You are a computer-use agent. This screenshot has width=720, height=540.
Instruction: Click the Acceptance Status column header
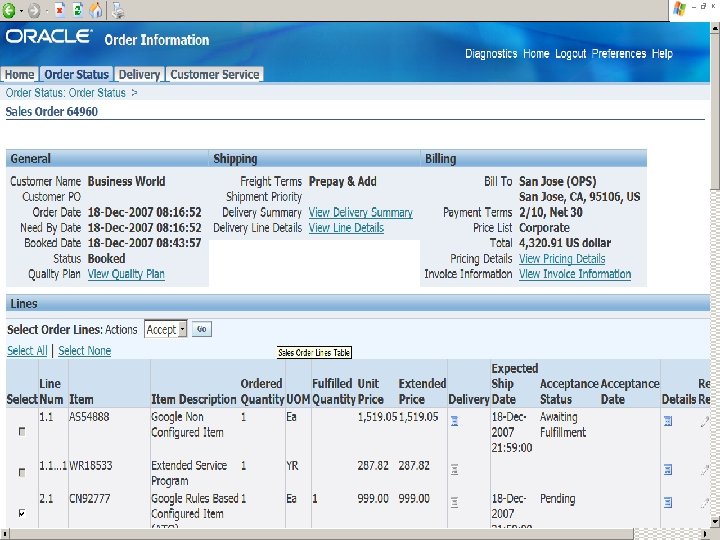pos(569,391)
